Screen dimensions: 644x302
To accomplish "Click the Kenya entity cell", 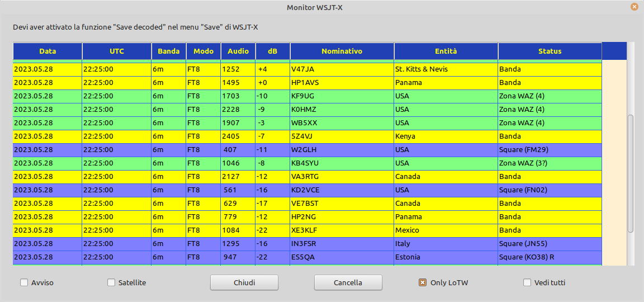I will [446, 136].
